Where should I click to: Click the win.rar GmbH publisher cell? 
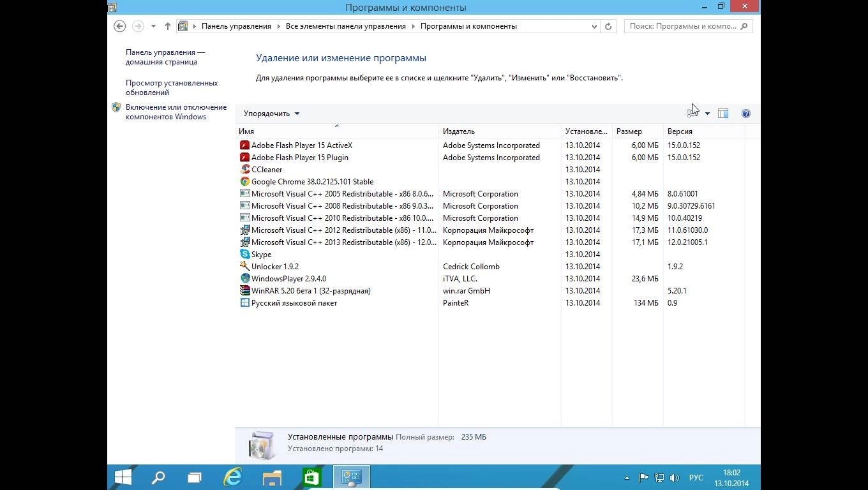click(467, 291)
